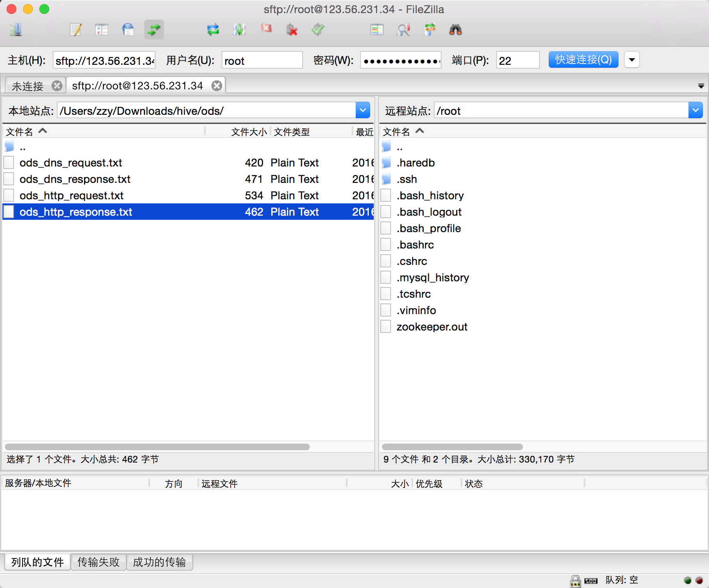Click the 快速连接(Q) button
Image resolution: width=709 pixels, height=588 pixels.
coord(583,60)
